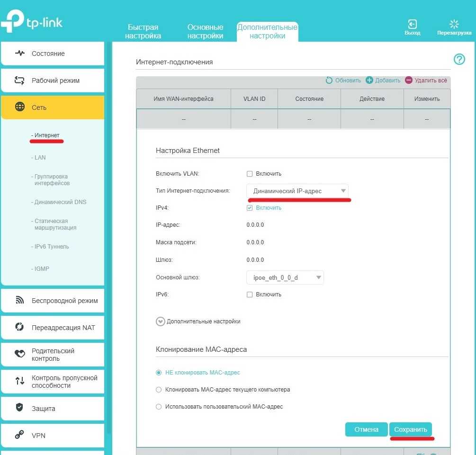Click the Add (Добавить) plus icon
Screen dimensions: 476x455
pyautogui.click(x=369, y=80)
